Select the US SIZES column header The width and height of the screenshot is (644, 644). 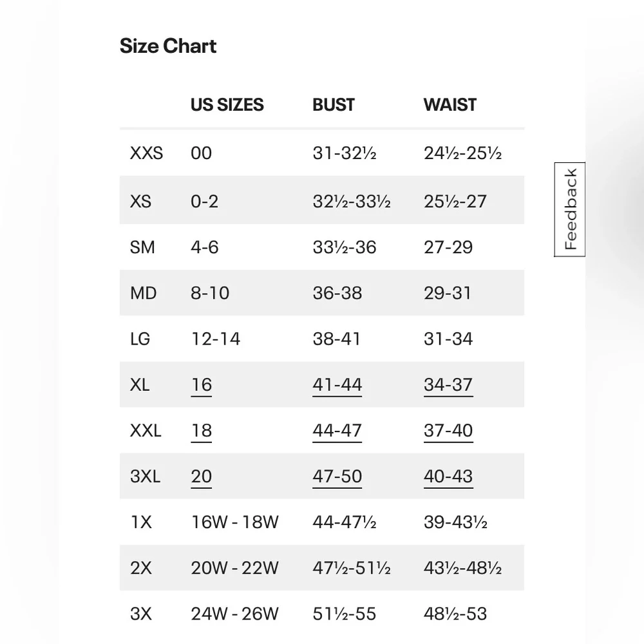(227, 104)
